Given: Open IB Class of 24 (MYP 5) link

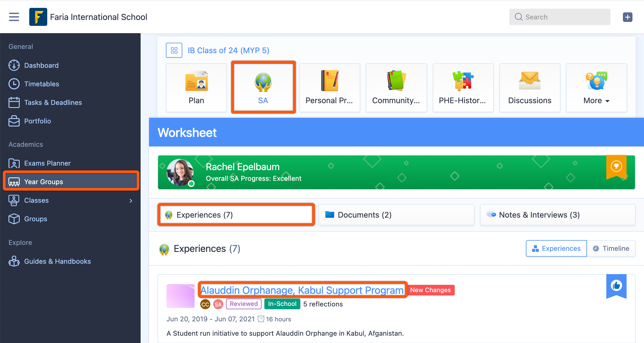Looking at the screenshot, I should coord(228,50).
